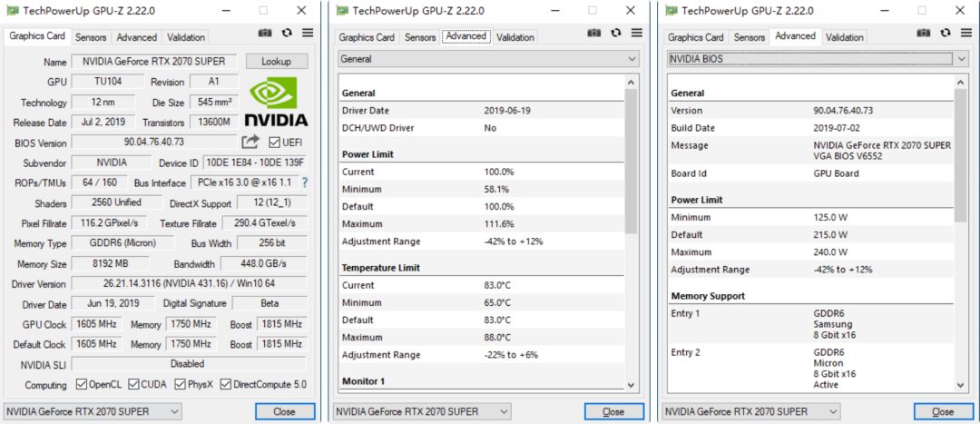Click Maximum power value 240.0 W
The height and width of the screenshot is (424, 980).
830,252
